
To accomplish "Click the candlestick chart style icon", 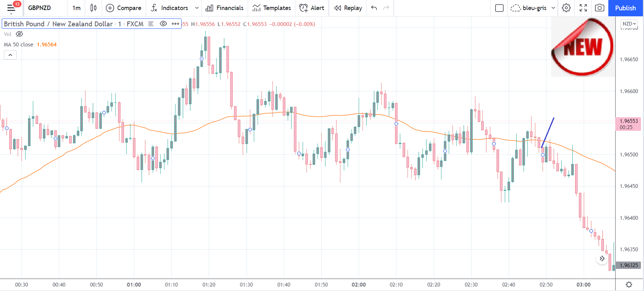I will 93,8.
